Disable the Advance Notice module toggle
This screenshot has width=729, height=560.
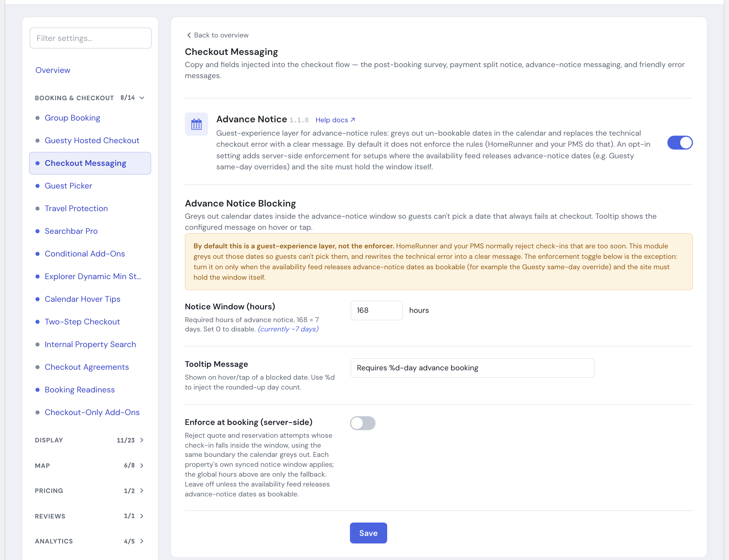click(680, 143)
